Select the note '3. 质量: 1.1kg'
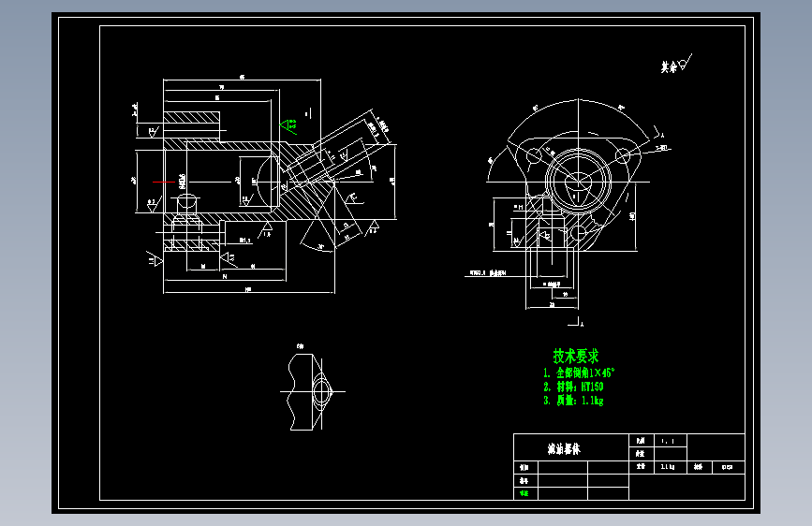Screen dimensions: 812x526 coord(573,401)
